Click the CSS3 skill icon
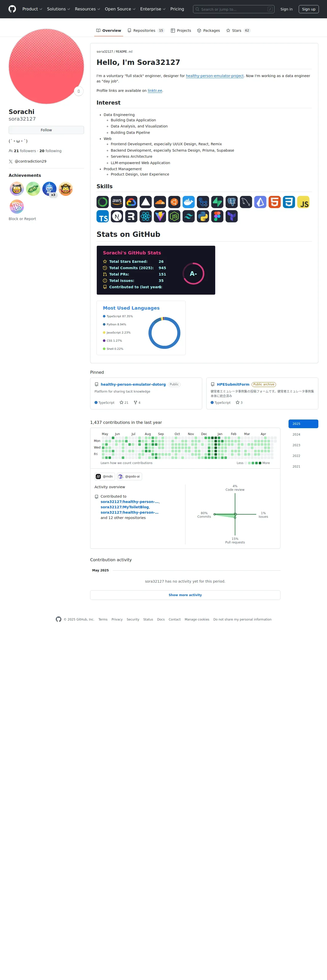Viewport: 327px width, 980px height. [x=289, y=202]
